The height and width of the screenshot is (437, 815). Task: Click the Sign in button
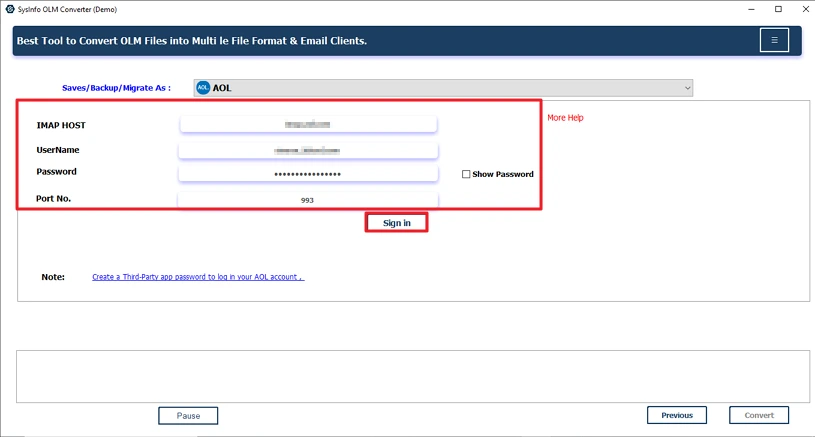(397, 222)
